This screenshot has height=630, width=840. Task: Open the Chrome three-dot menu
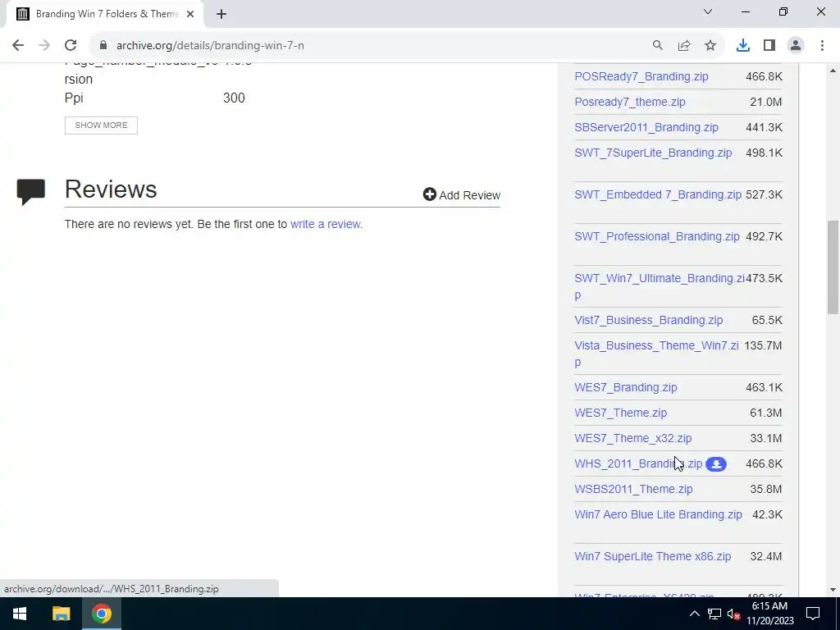[x=822, y=46]
